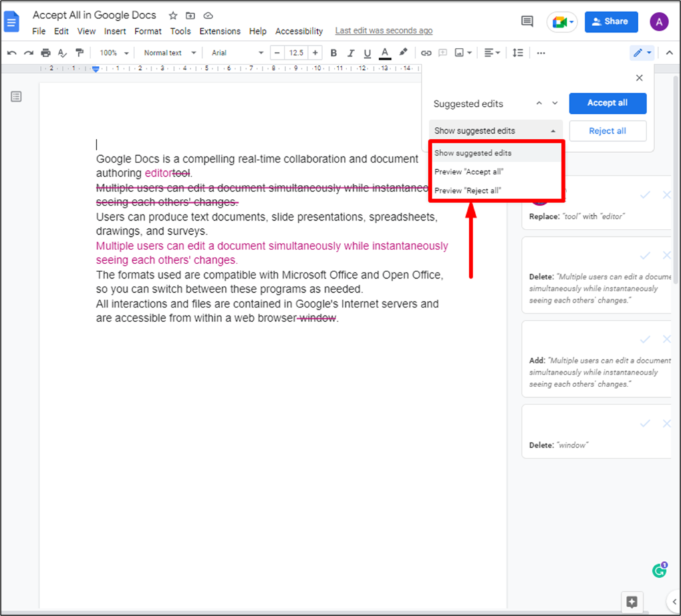
Task: Click the insert link icon
Action: [x=426, y=53]
